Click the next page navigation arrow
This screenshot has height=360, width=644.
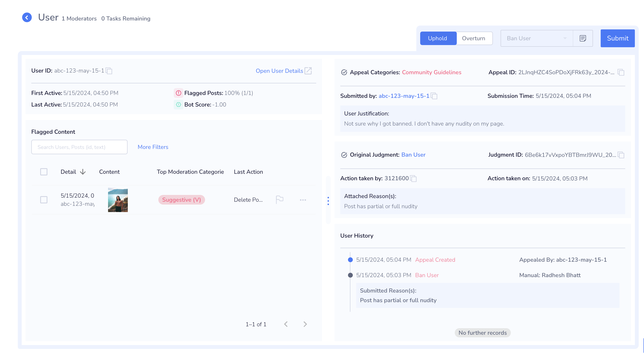pos(305,324)
